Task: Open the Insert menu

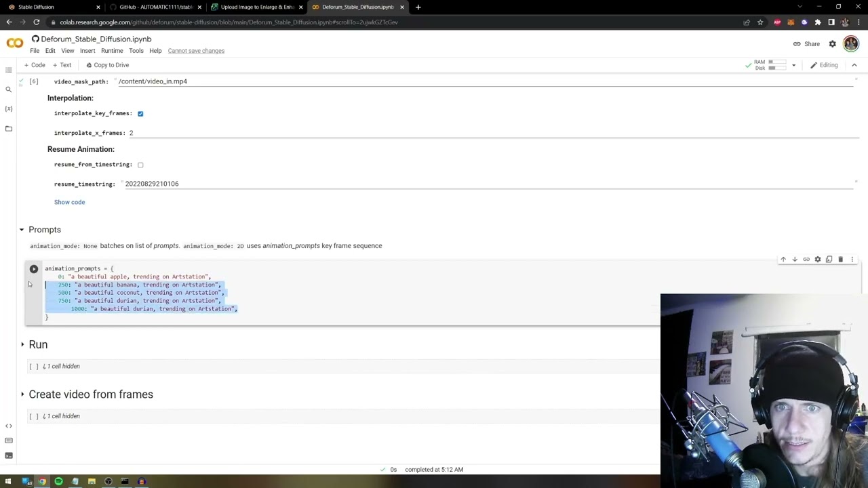Action: tap(87, 51)
